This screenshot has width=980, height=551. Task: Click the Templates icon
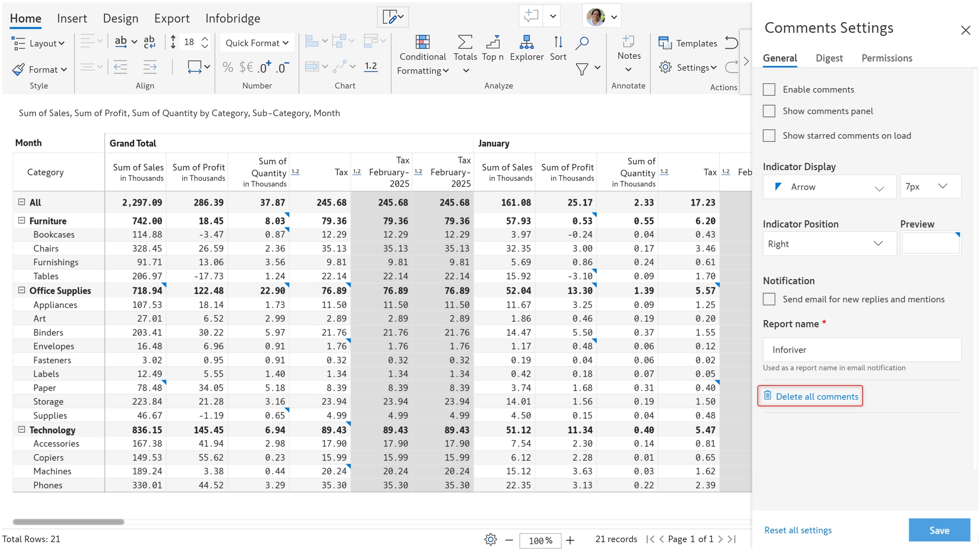[x=664, y=43]
